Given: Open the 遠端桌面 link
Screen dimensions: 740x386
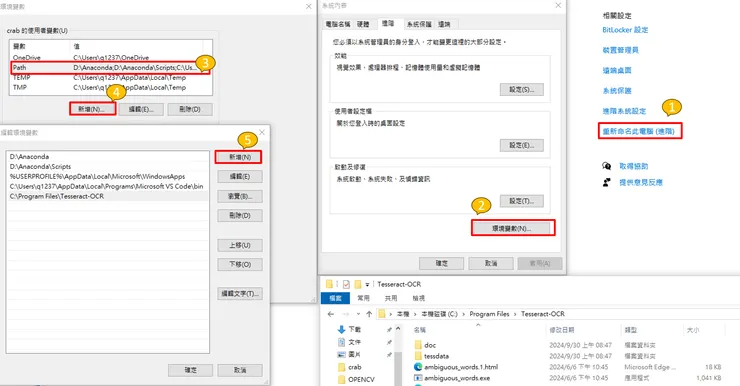Looking at the screenshot, I should tap(617, 70).
